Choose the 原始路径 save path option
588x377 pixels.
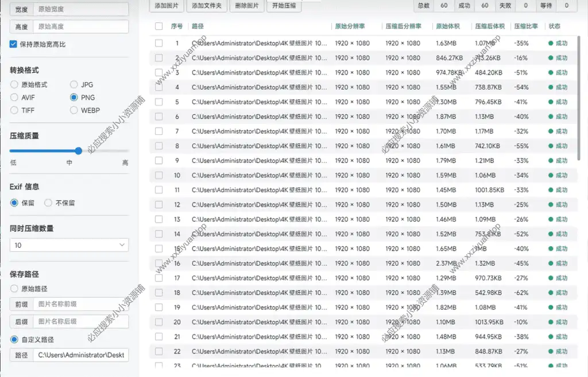coord(14,289)
